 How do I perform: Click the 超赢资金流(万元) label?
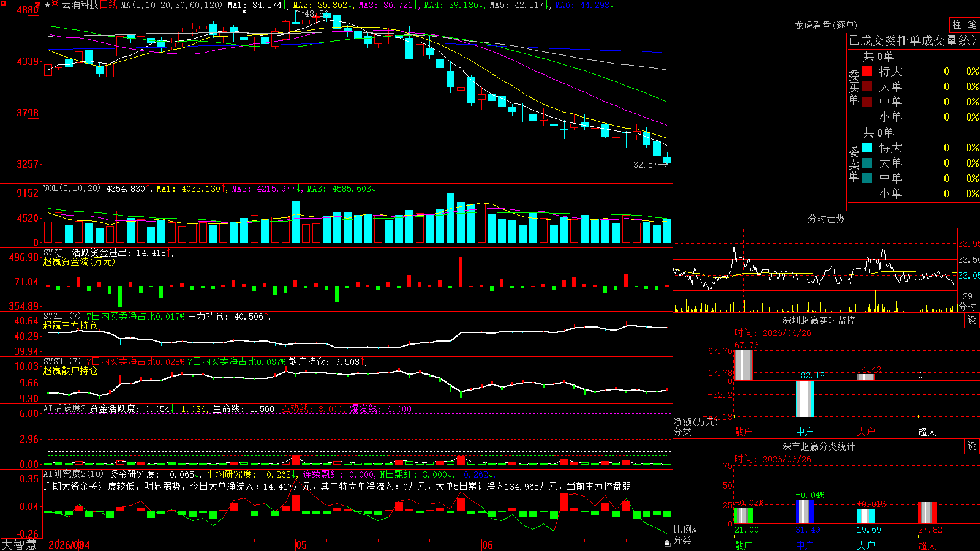coord(79,261)
